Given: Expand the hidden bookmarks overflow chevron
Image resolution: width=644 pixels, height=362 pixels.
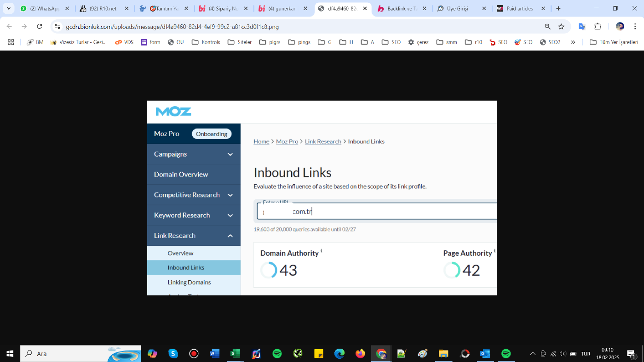Looking at the screenshot, I should point(573,42).
